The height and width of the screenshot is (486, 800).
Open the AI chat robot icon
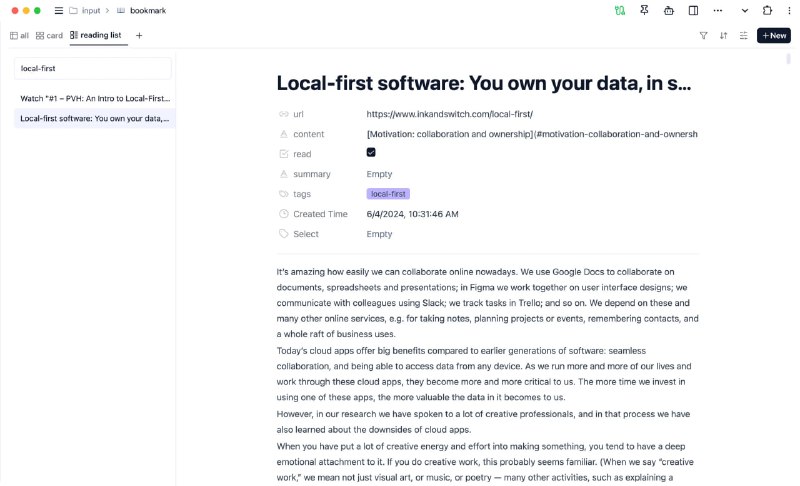(669, 10)
